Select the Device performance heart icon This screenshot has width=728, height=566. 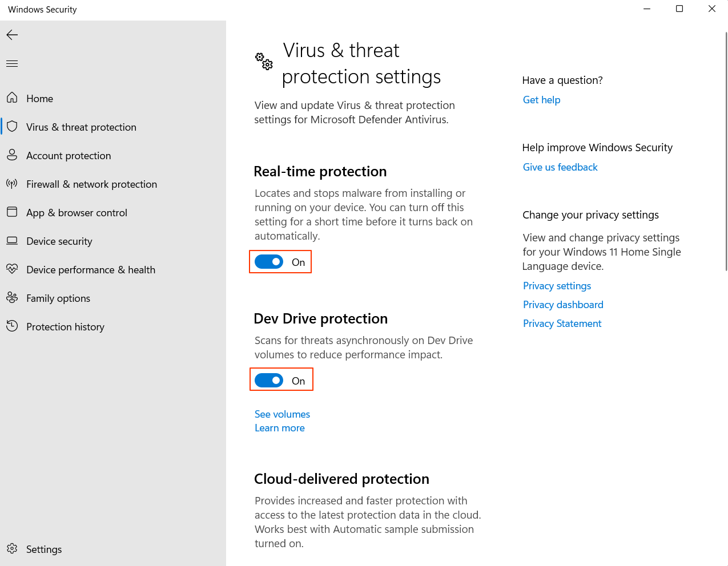tap(12, 269)
